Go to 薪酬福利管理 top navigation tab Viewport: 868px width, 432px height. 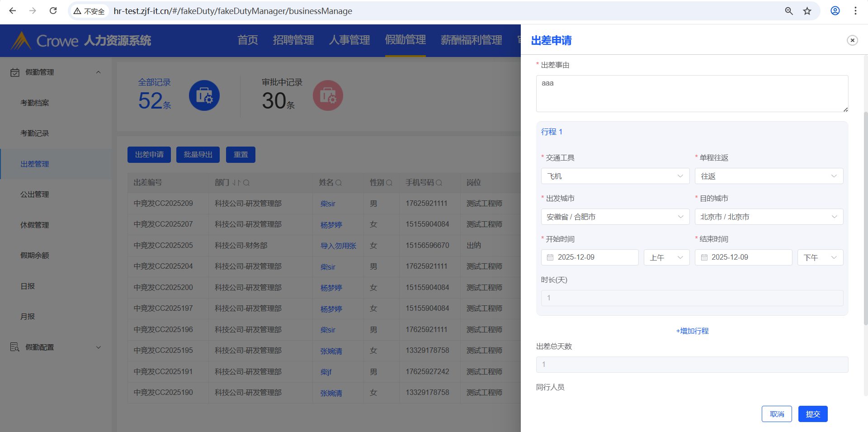point(471,40)
